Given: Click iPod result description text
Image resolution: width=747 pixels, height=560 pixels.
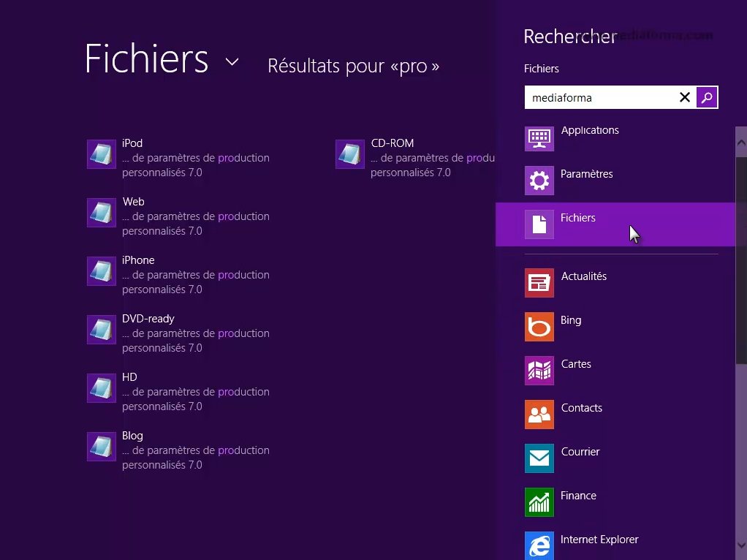Looking at the screenshot, I should click(196, 165).
